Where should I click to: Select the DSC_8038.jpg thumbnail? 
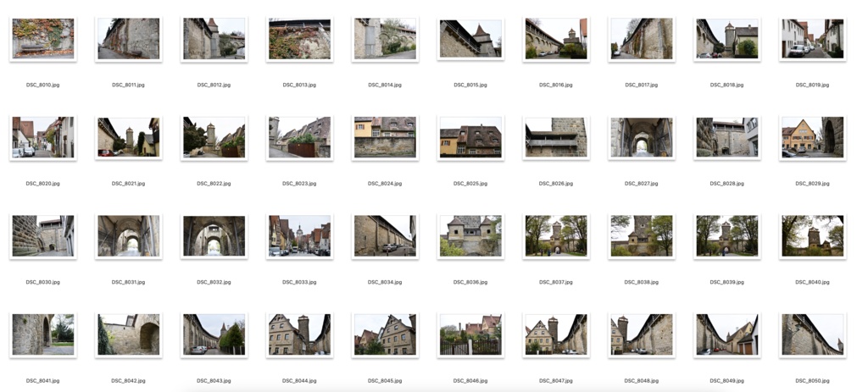(642, 236)
